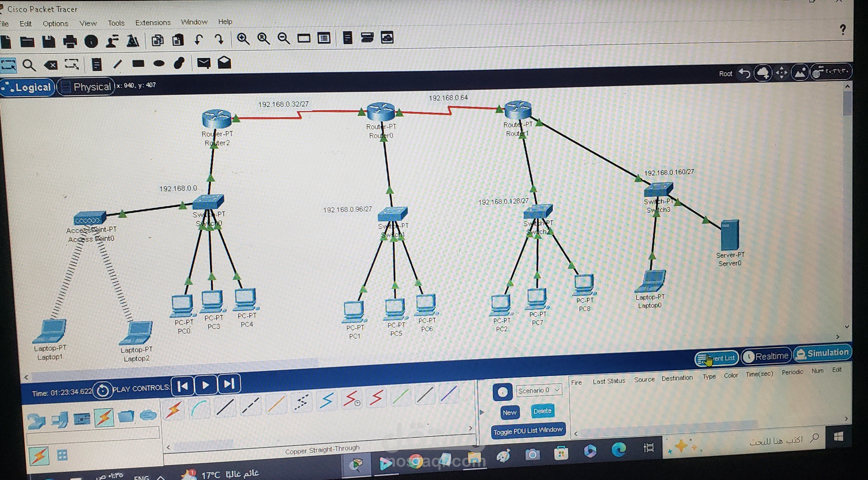
Task: Select the Inspect magnifier tool
Action: point(29,65)
